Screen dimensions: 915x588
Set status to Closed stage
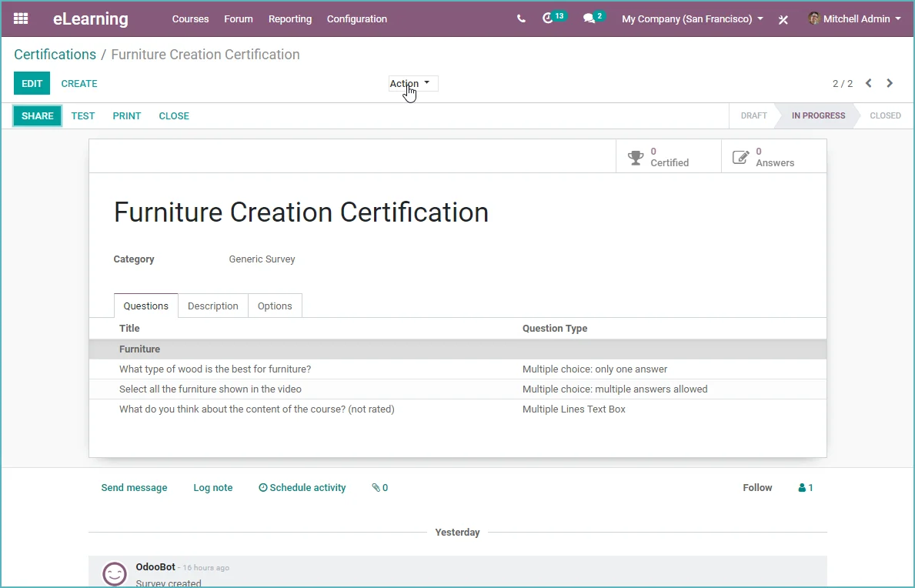(885, 115)
